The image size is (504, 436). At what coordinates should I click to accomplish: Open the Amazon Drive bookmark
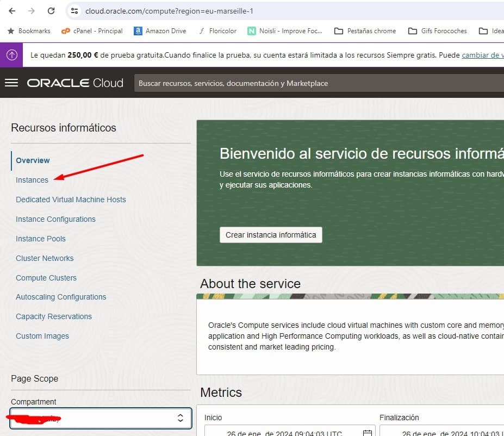(x=160, y=31)
